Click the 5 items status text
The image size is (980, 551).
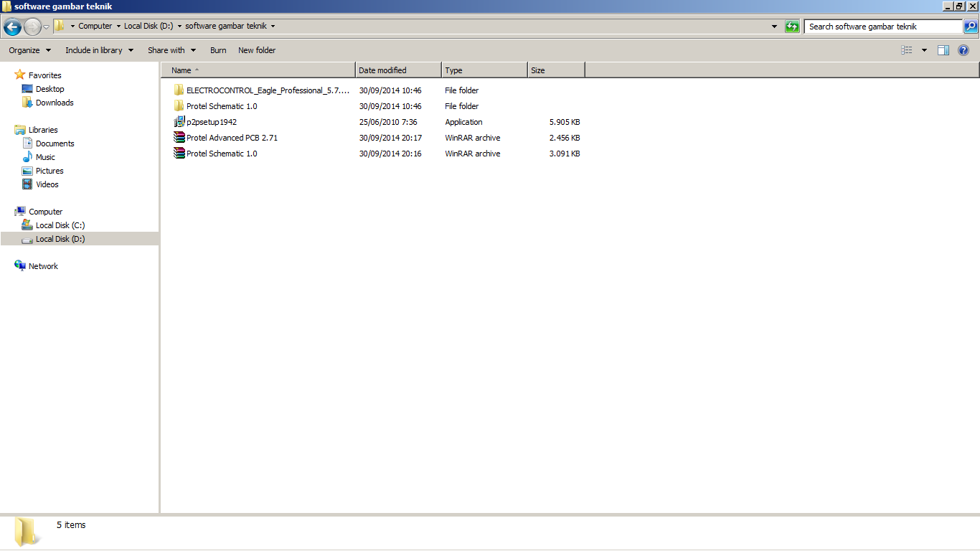coord(71,525)
